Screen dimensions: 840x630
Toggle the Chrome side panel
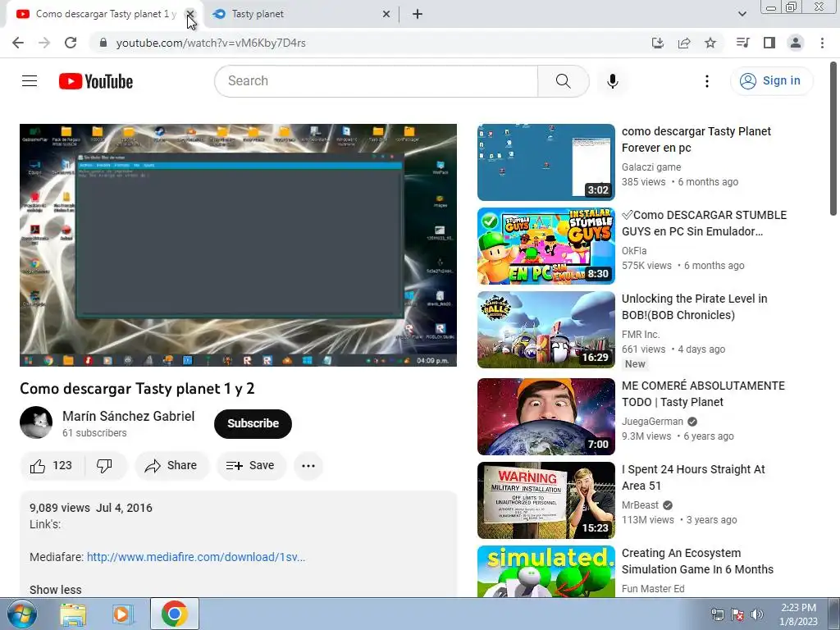pyautogui.click(x=769, y=43)
